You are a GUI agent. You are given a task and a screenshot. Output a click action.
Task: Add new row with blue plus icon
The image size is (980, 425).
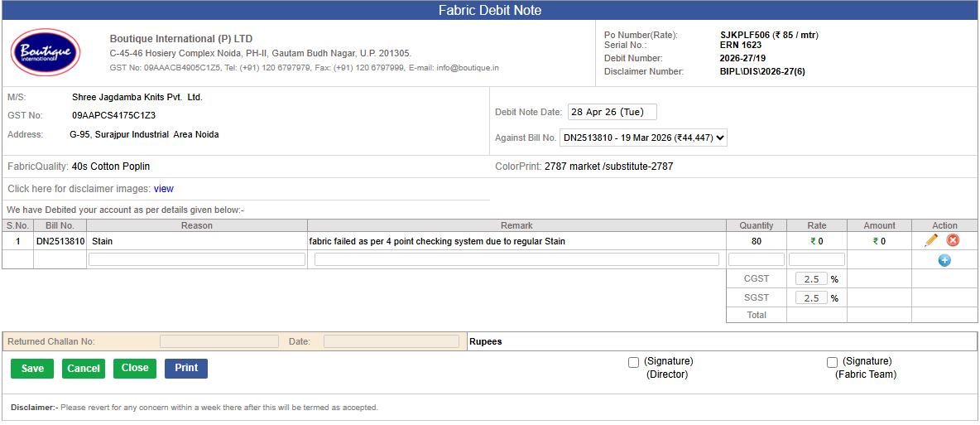944,260
